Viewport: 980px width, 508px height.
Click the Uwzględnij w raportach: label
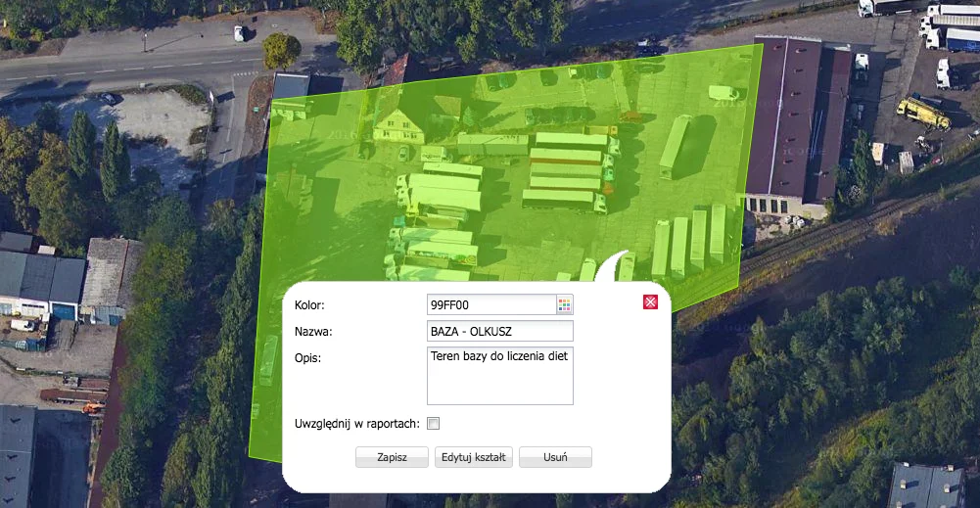[x=357, y=424]
